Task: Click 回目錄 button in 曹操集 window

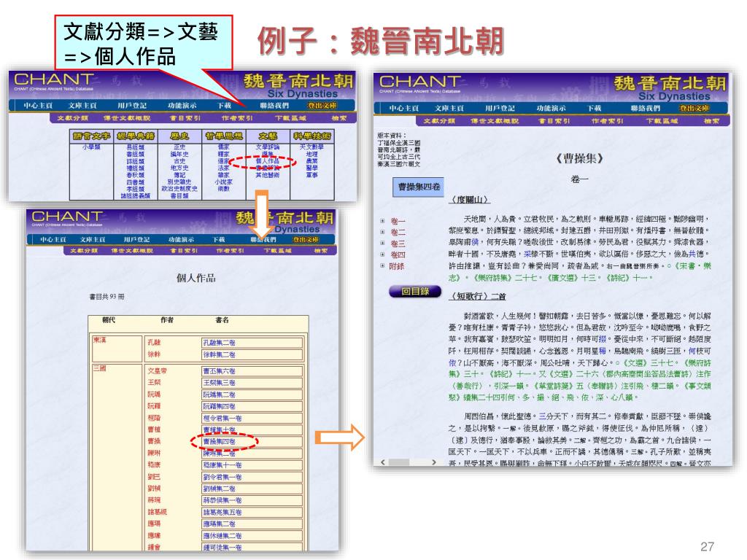Action: (415, 291)
